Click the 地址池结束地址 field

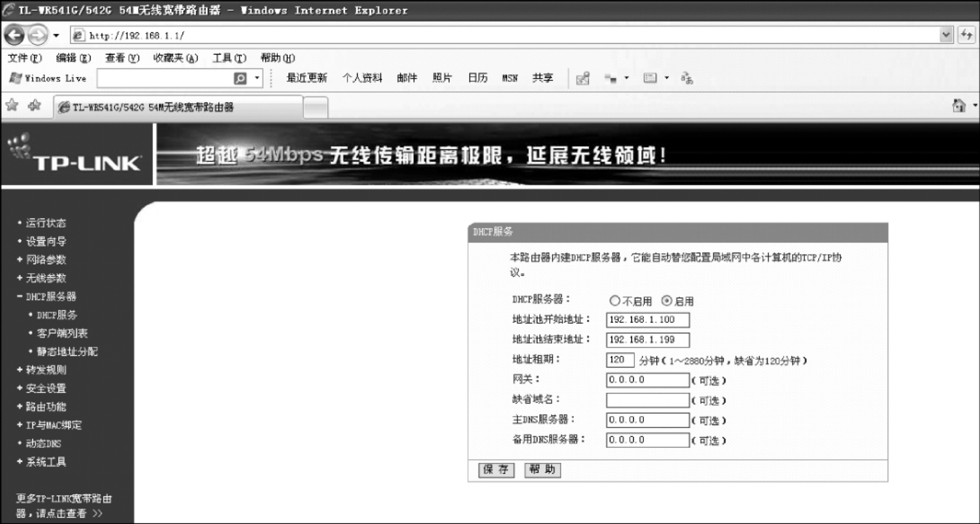coord(648,340)
